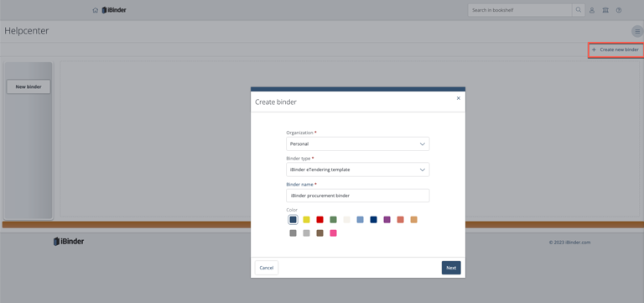Select the purple color swatch

(387, 220)
